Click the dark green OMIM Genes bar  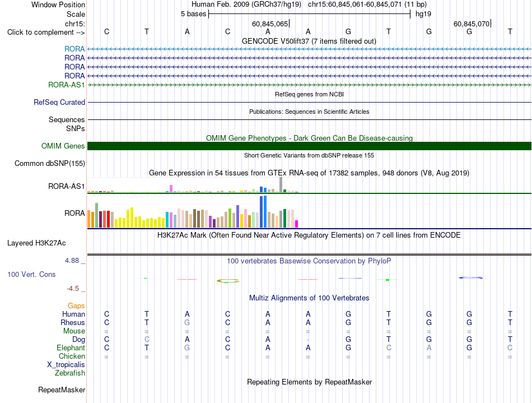(x=309, y=146)
